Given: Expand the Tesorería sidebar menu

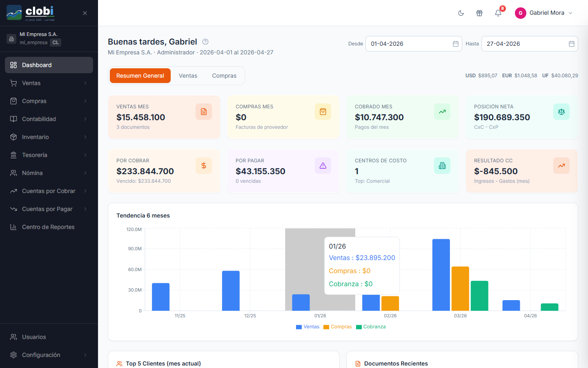Looking at the screenshot, I should (49, 155).
